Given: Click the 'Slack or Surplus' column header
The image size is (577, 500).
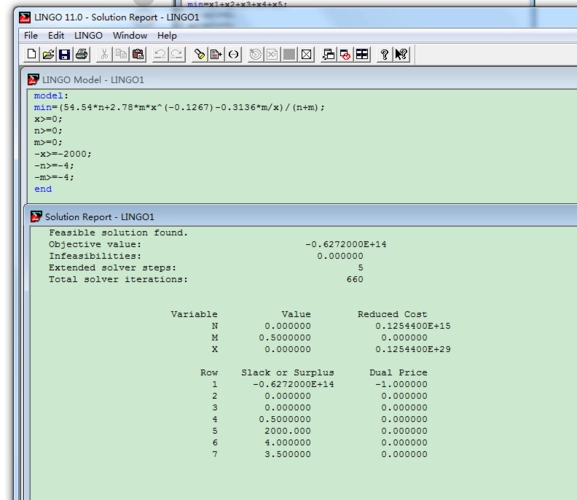Looking at the screenshot, I should tap(287, 372).
